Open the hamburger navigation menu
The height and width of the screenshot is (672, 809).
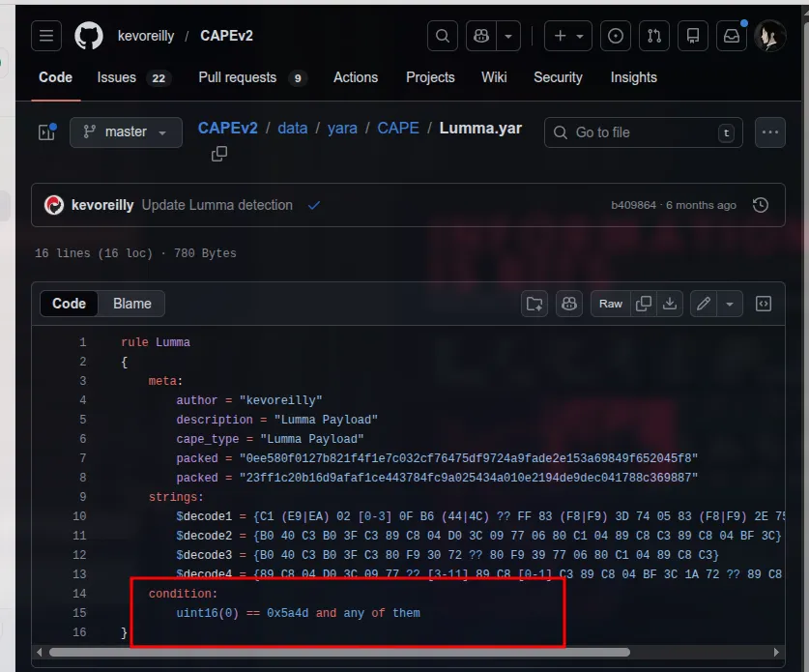[x=46, y=36]
